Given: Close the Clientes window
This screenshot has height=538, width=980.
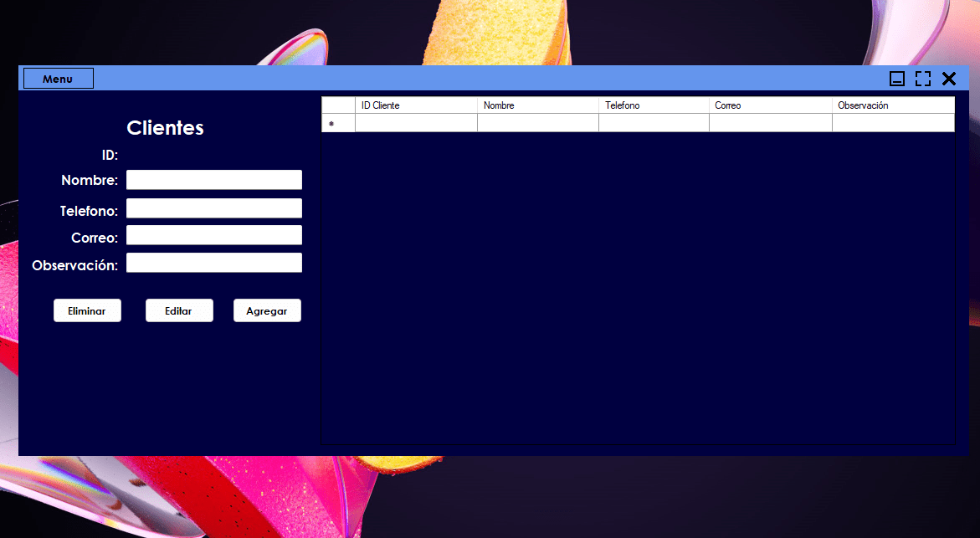Looking at the screenshot, I should pyautogui.click(x=949, y=79).
